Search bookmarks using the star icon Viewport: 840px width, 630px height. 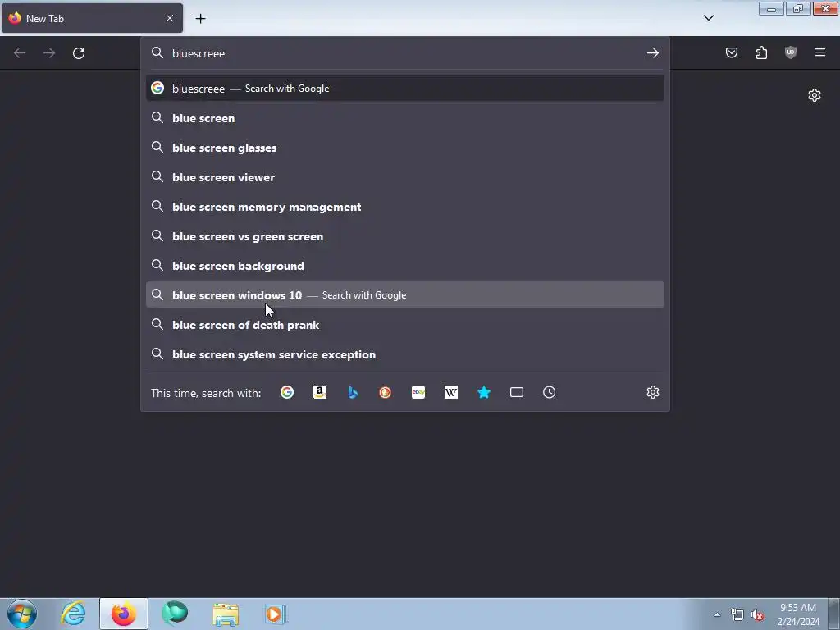point(484,393)
